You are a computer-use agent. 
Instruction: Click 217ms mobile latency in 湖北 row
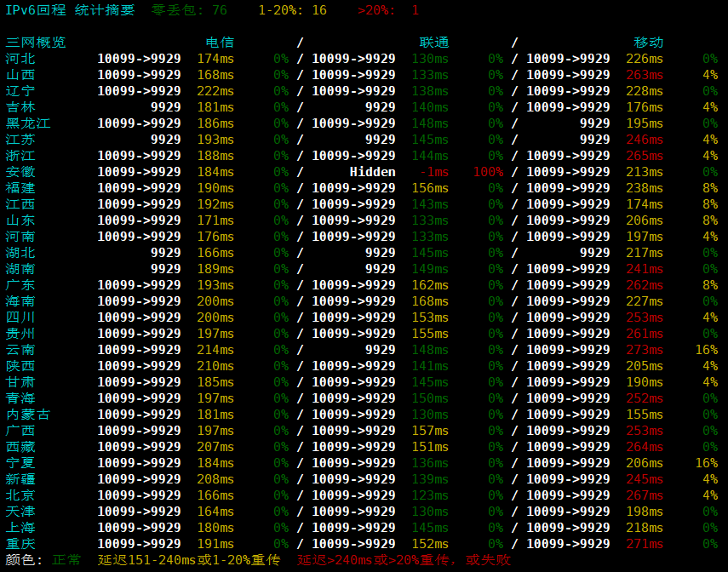(645, 253)
